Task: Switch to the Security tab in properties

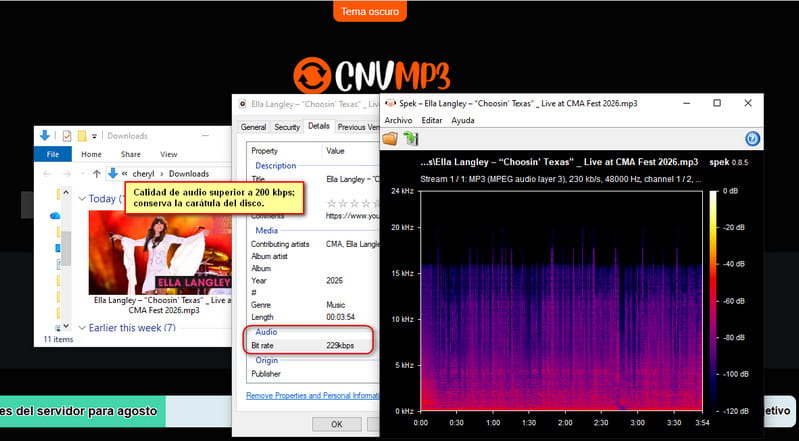Action: pos(287,127)
